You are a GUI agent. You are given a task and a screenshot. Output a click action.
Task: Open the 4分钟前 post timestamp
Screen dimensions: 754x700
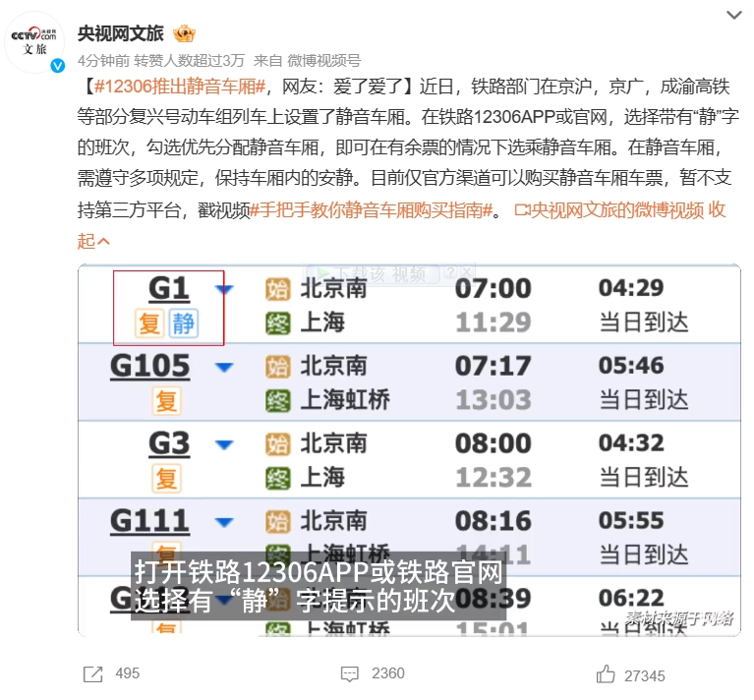pos(103,61)
